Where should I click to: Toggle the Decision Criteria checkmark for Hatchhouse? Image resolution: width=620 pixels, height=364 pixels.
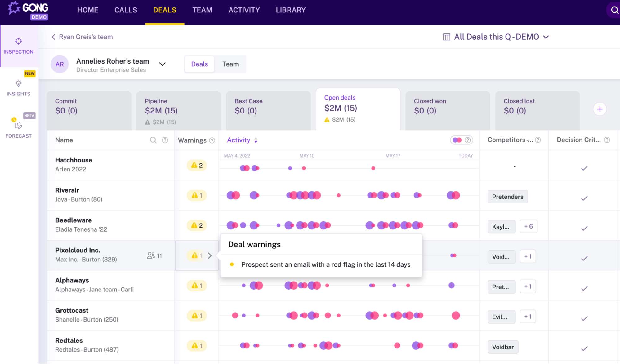click(x=584, y=166)
